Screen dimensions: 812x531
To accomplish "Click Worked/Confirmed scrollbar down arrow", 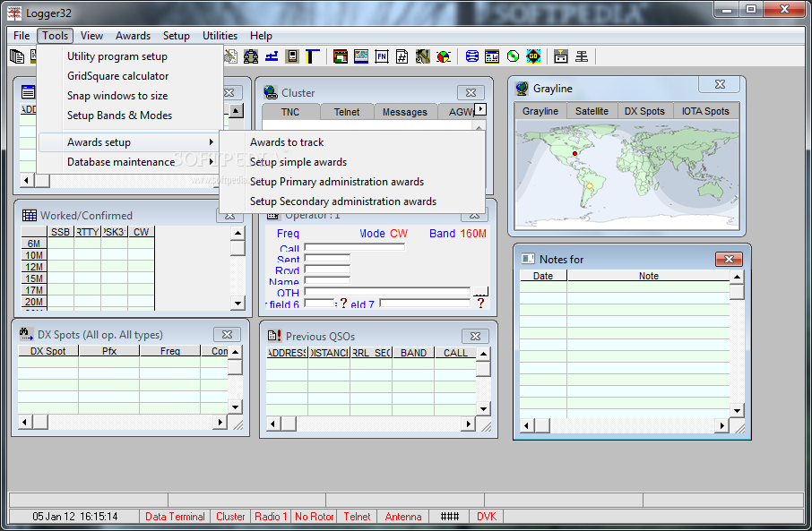I will click(238, 304).
